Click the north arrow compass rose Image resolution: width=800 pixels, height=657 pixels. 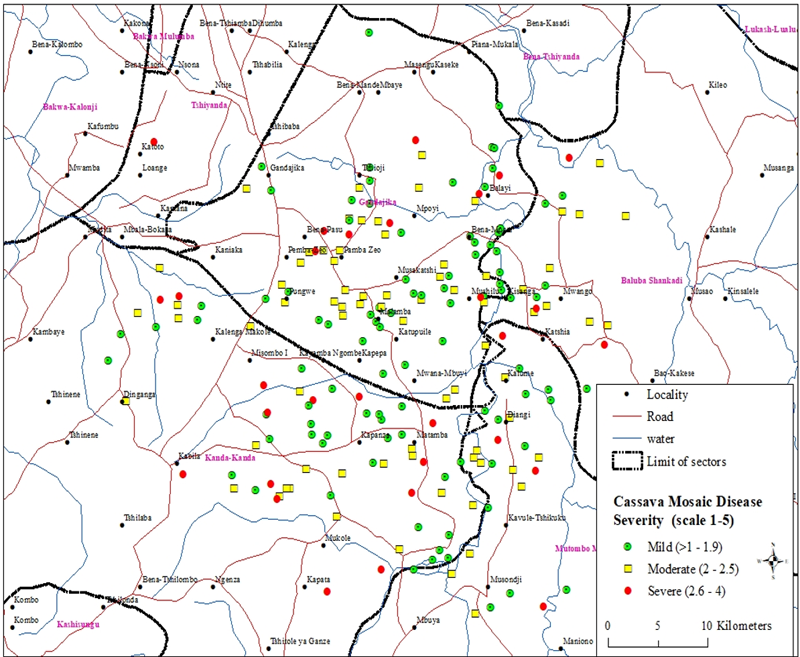pyautogui.click(x=773, y=562)
